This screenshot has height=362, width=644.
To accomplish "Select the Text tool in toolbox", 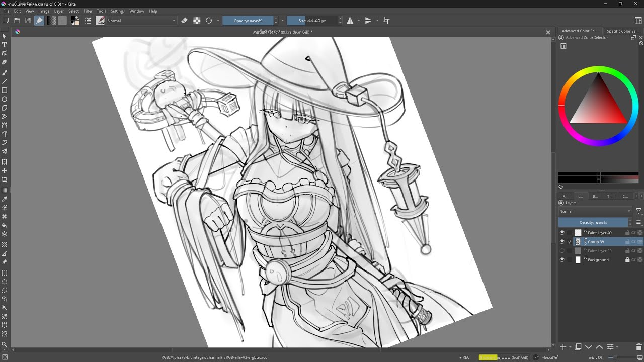I will tap(5, 45).
